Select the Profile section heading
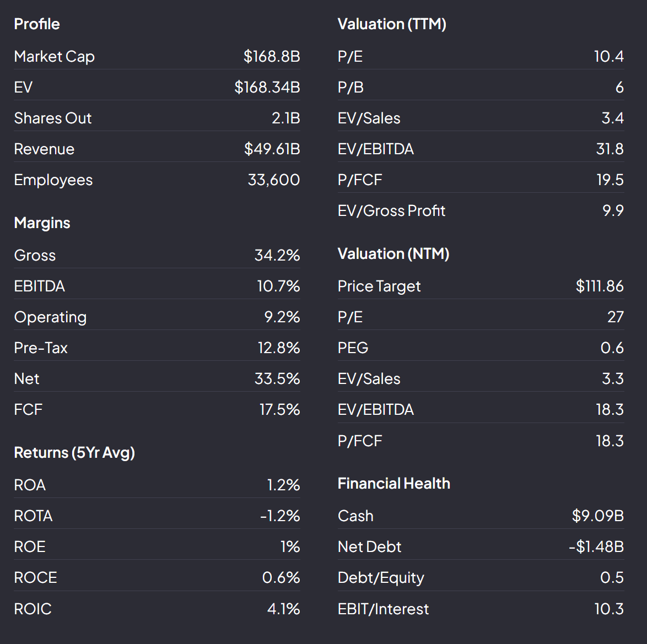The image size is (647, 644). pyautogui.click(x=37, y=24)
